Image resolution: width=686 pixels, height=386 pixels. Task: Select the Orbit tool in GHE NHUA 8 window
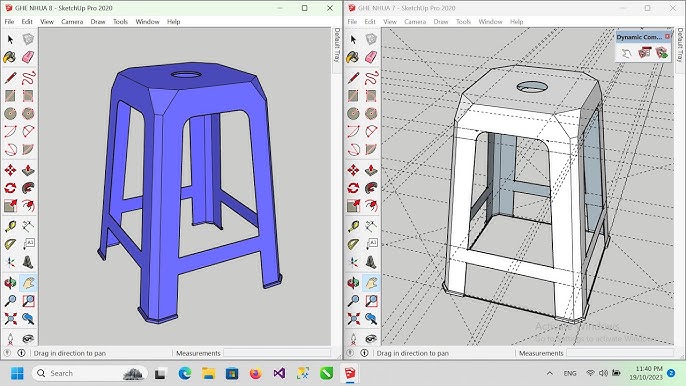[10, 283]
